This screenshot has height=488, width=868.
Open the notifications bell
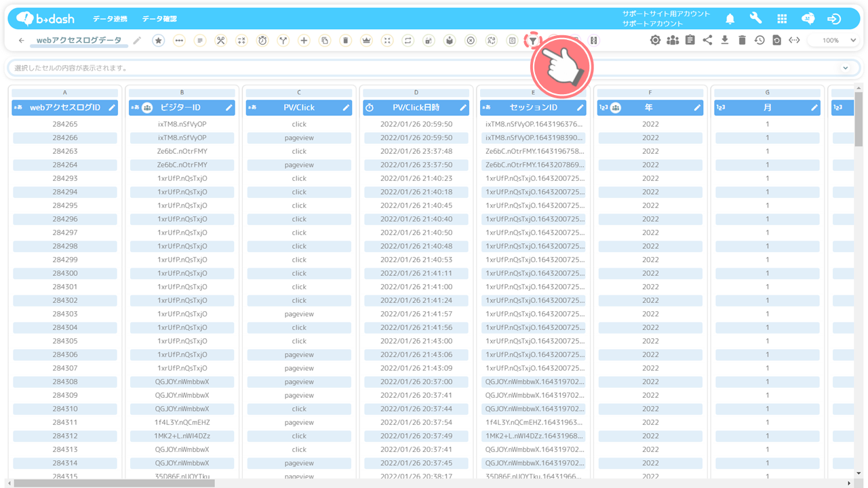click(730, 19)
